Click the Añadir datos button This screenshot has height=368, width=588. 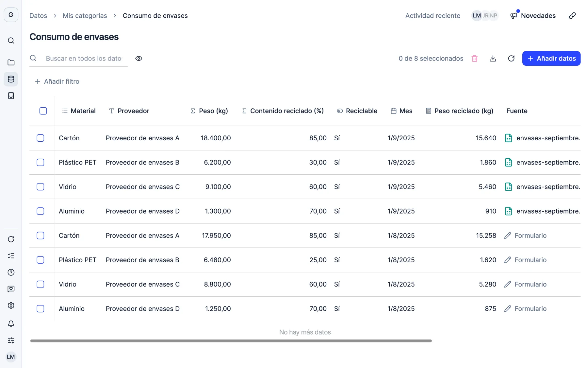551,59
